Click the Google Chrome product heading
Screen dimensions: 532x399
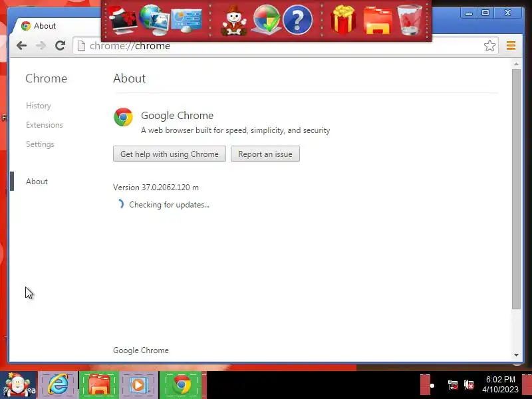(177, 115)
